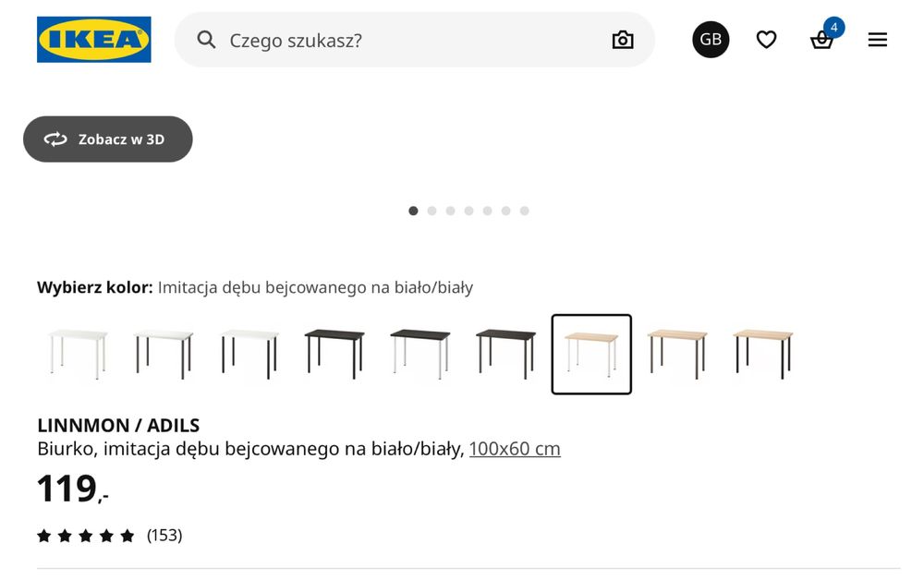This screenshot has height=580, width=924.
Task: Click the IKEA logo
Action: [x=93, y=40]
